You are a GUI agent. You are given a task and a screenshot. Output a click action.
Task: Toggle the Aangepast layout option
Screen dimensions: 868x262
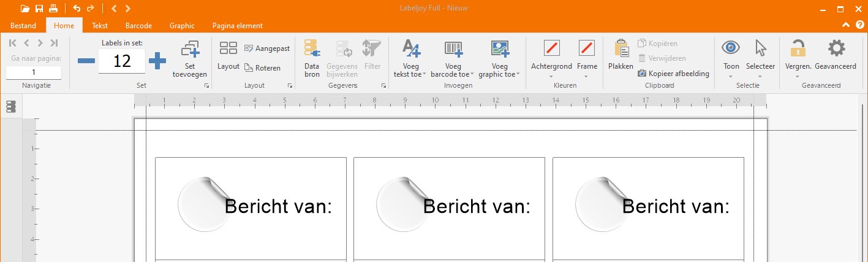click(x=267, y=48)
